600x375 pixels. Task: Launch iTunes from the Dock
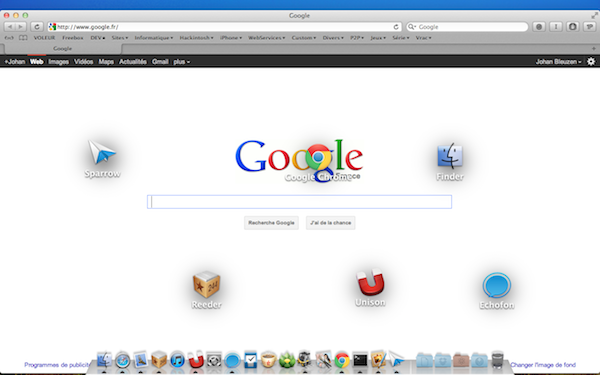click(177, 360)
